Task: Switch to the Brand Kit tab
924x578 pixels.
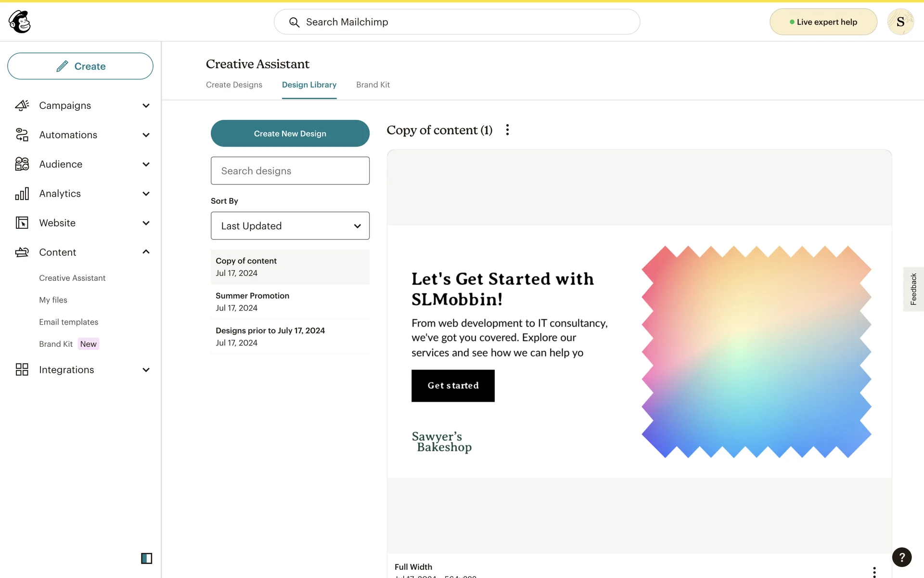Action: [x=373, y=85]
